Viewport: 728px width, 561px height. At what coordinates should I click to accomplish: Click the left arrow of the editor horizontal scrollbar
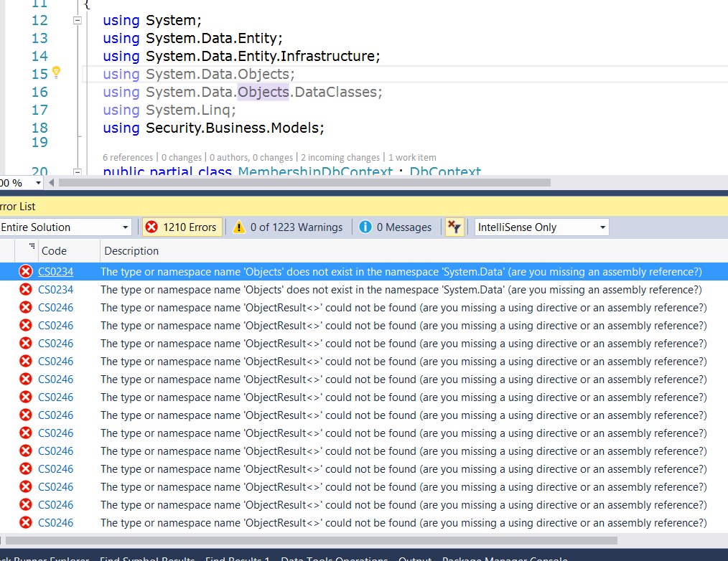tap(50, 182)
